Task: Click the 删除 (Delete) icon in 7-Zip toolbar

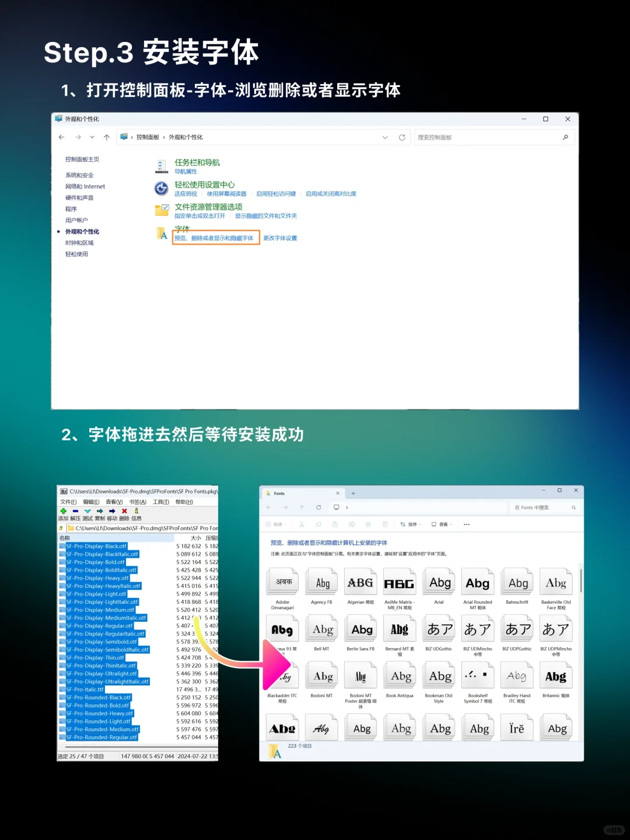Action: [124, 511]
